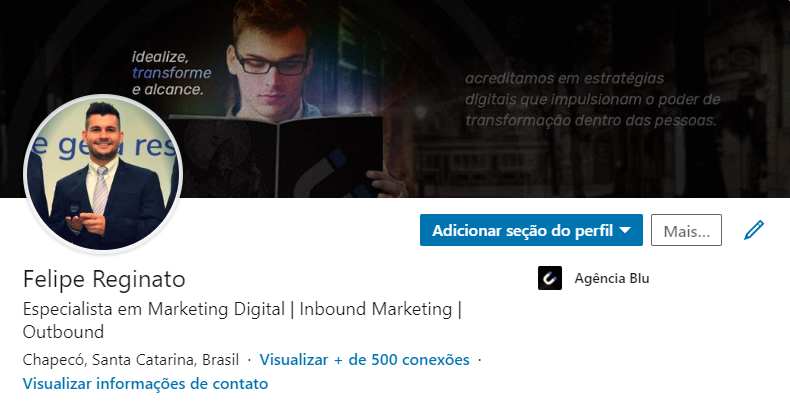Click the word Outbound in the headline
Viewport: 790px width, 418px height.
coord(63,332)
